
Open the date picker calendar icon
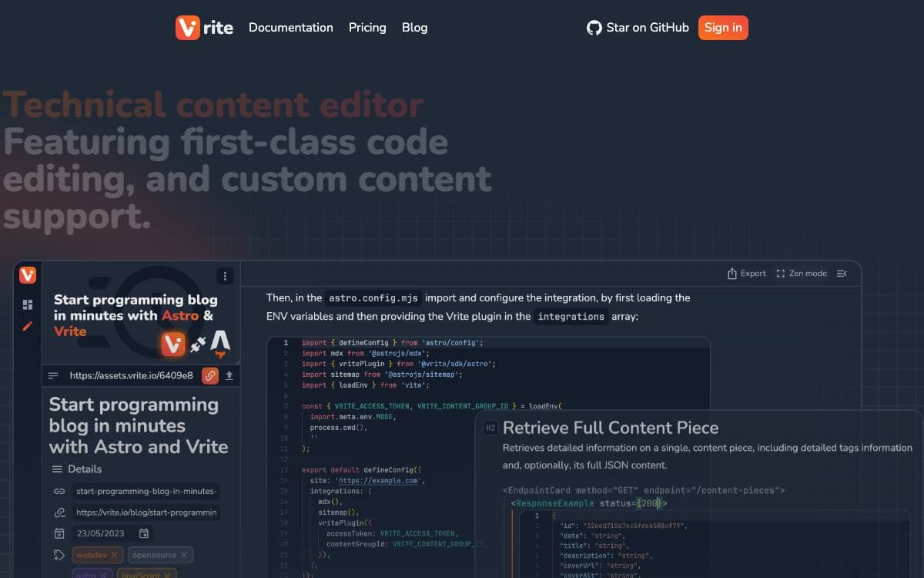[x=144, y=533]
